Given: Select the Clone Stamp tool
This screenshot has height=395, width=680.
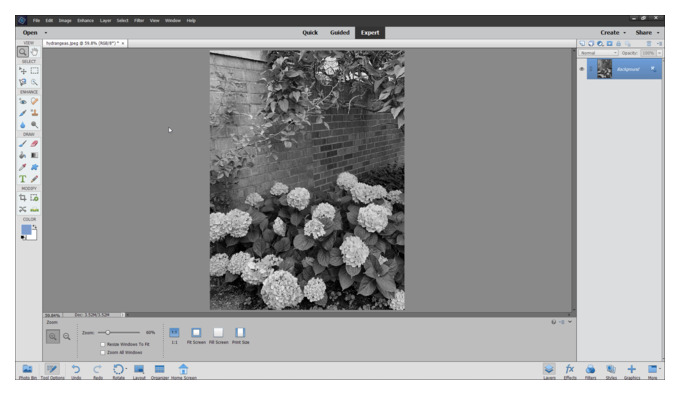Looking at the screenshot, I should tap(35, 113).
